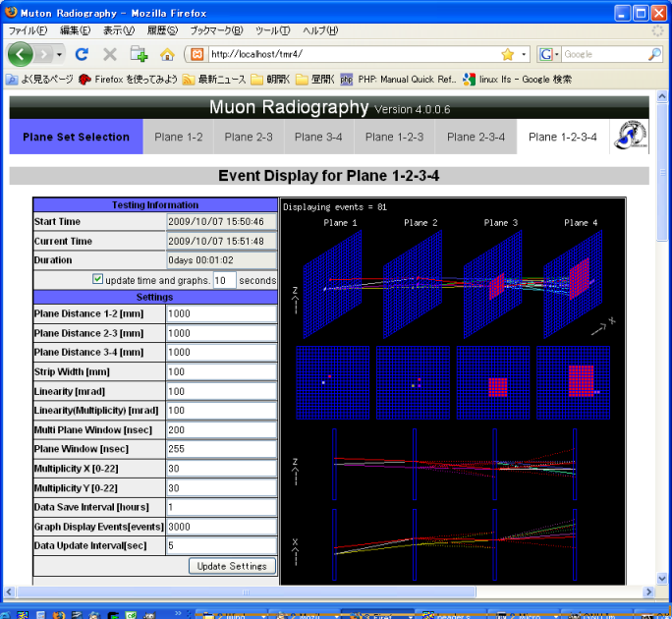Open the ヘルプ(H) menu
Screen dimensions: 672x619
pos(320,30)
